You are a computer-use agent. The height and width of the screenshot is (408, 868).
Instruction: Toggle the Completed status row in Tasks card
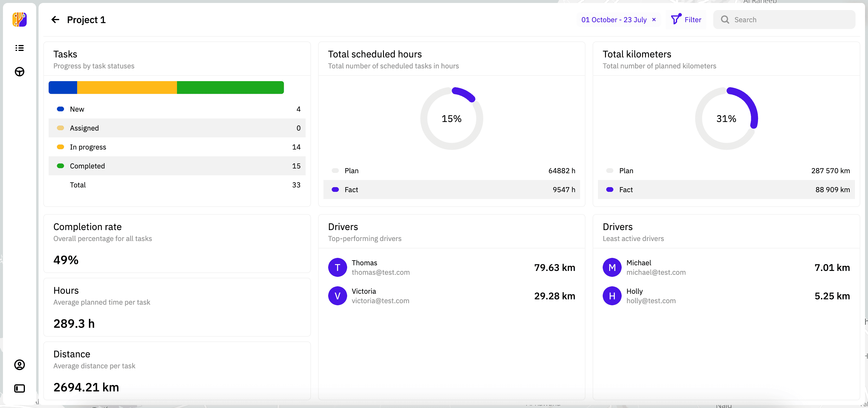point(177,166)
